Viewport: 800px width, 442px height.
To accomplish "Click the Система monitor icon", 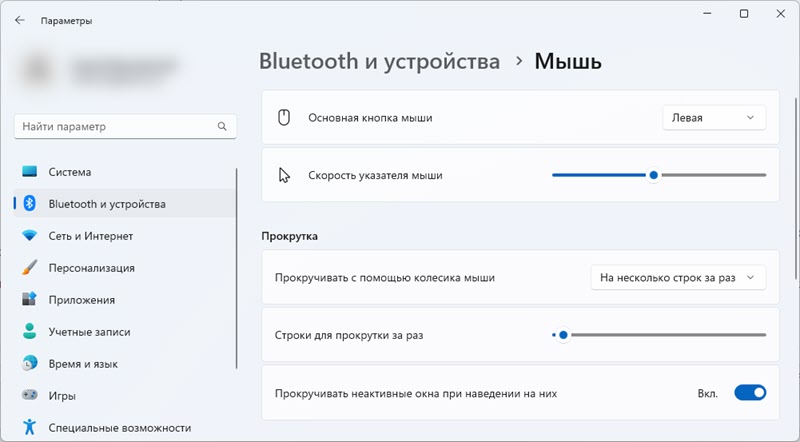I will [x=29, y=172].
